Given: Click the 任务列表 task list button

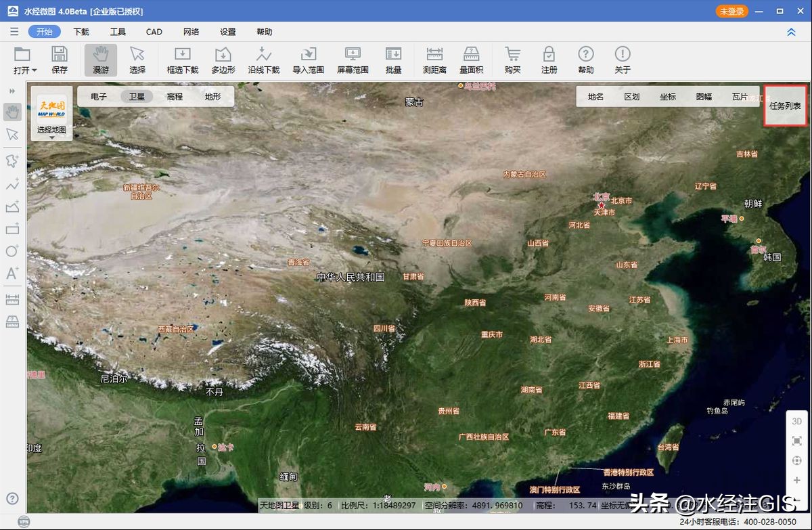Looking at the screenshot, I should (785, 106).
